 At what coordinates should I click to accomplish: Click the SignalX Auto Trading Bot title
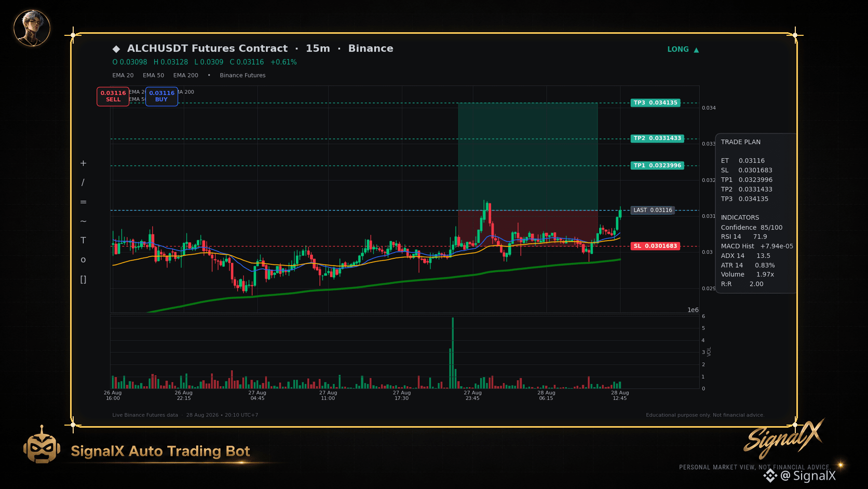(160, 451)
